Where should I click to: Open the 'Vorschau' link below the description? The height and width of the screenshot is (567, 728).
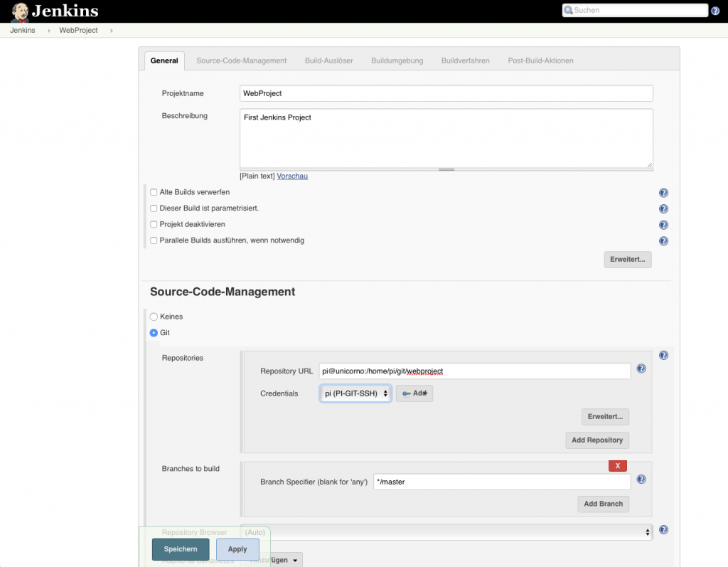(291, 176)
